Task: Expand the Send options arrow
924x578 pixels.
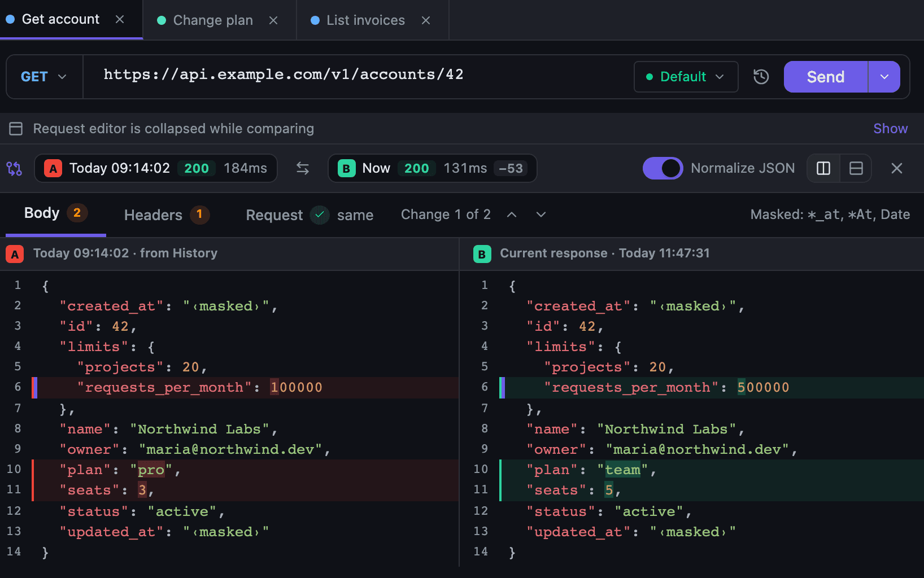Action: [884, 77]
